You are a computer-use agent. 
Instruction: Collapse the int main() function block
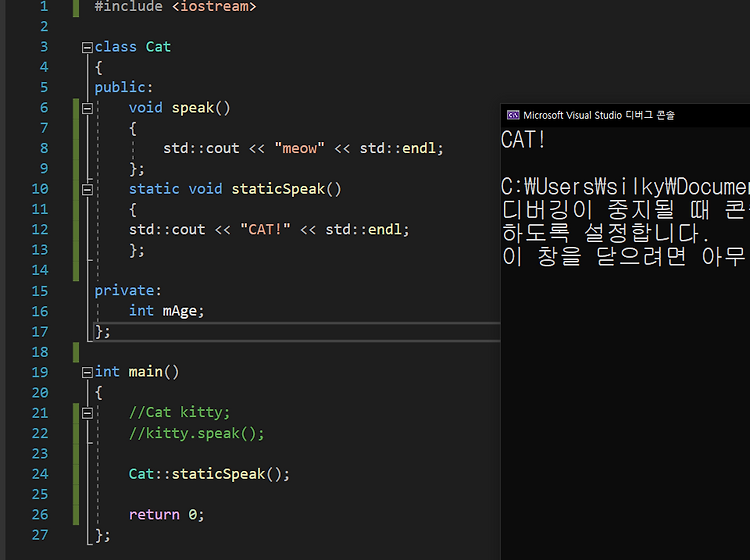pyautogui.click(x=87, y=373)
